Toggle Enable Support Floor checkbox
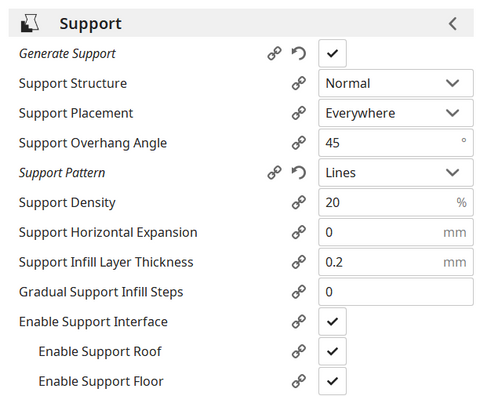The width and height of the screenshot is (480, 396). 332,381
